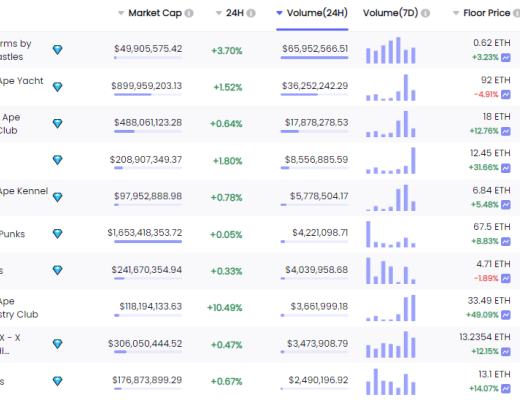Click diamond badge in $488,061,123.28 row
520x400 pixels.
tap(57, 123)
